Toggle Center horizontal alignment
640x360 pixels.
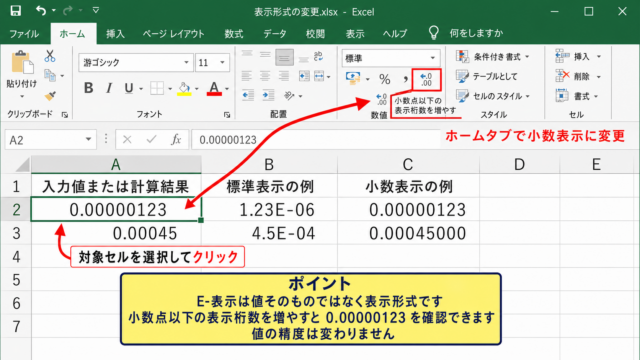(x=265, y=76)
